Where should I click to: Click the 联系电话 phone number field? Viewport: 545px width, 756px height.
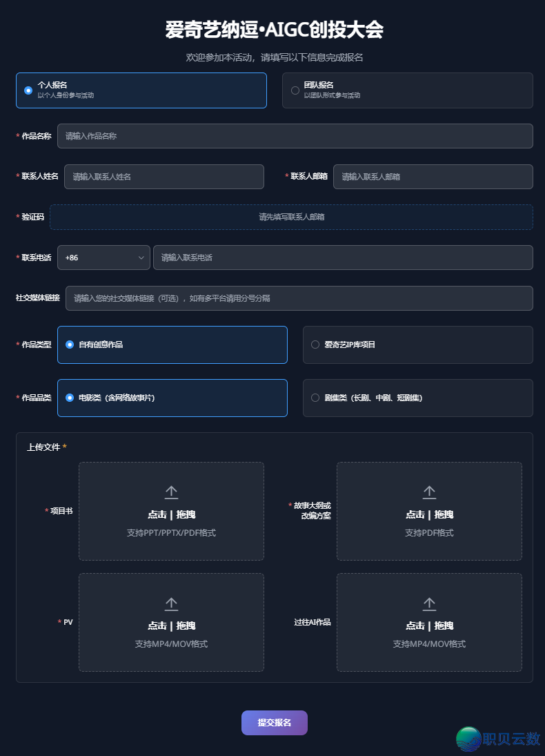click(x=343, y=258)
